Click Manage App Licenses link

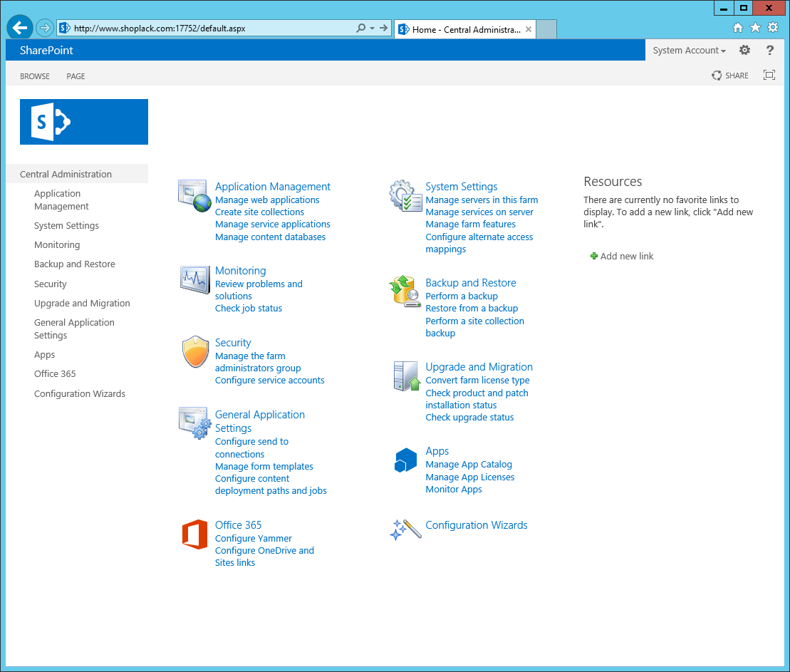[x=470, y=477]
